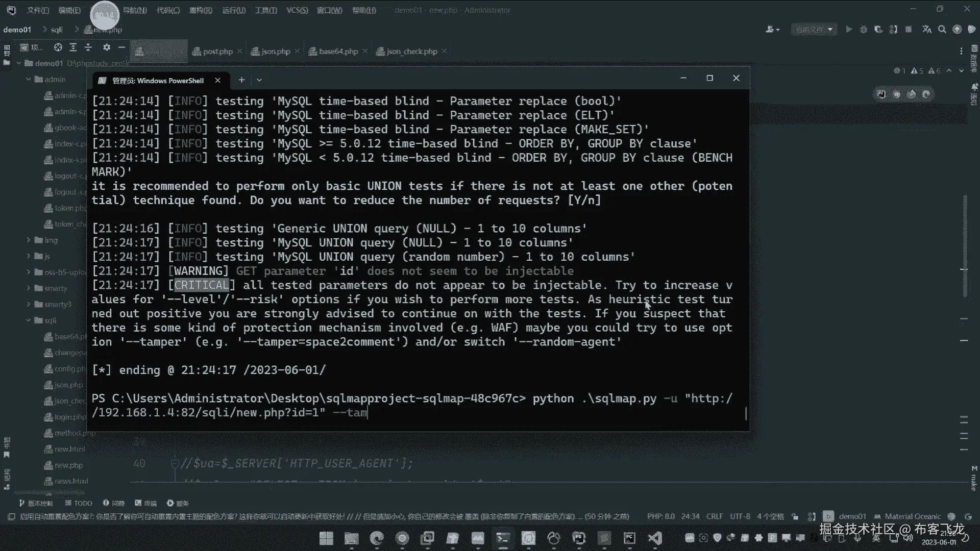Collapse the admin folder
Screen dimensions: 980x551
29,80
